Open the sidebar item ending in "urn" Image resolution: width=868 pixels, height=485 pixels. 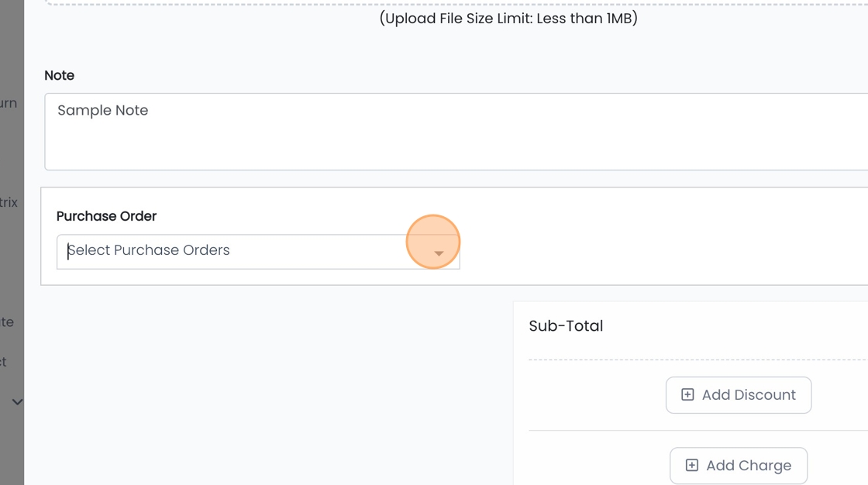click(x=9, y=103)
